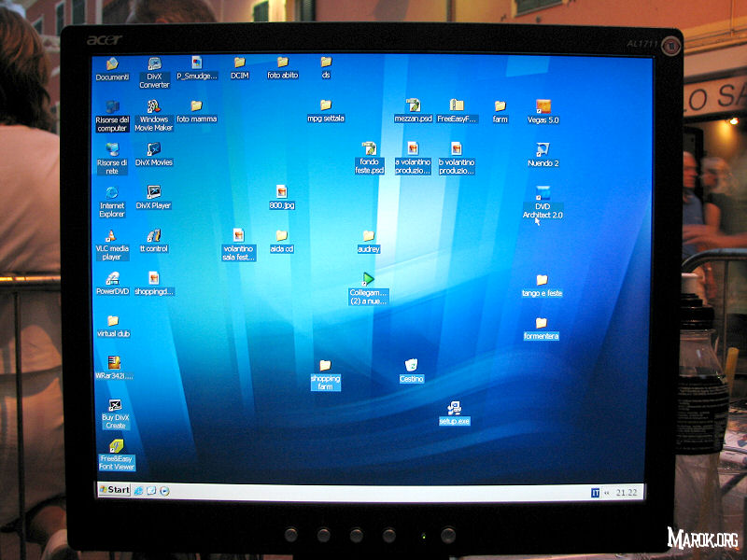Open the IT language indicator
Screen dimensions: 747x560
click(x=595, y=493)
